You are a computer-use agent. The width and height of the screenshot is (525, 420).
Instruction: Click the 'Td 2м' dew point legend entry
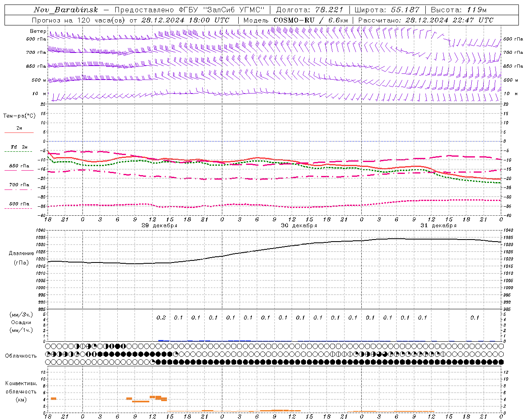[x=19, y=147]
